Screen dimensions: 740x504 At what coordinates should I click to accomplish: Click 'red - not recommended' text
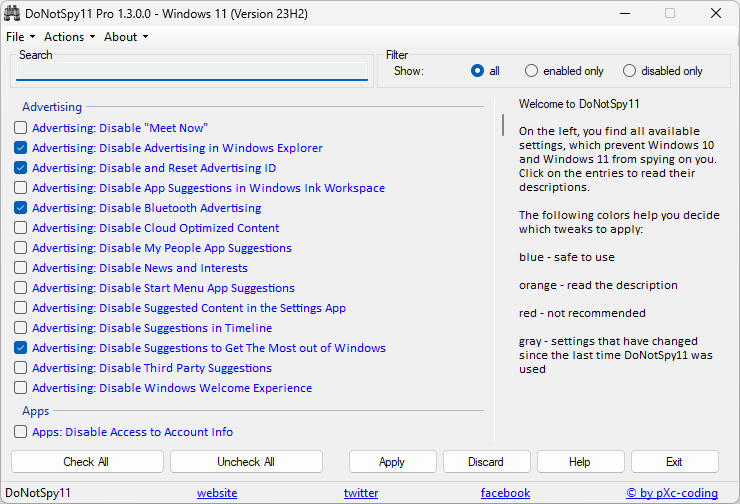582,313
